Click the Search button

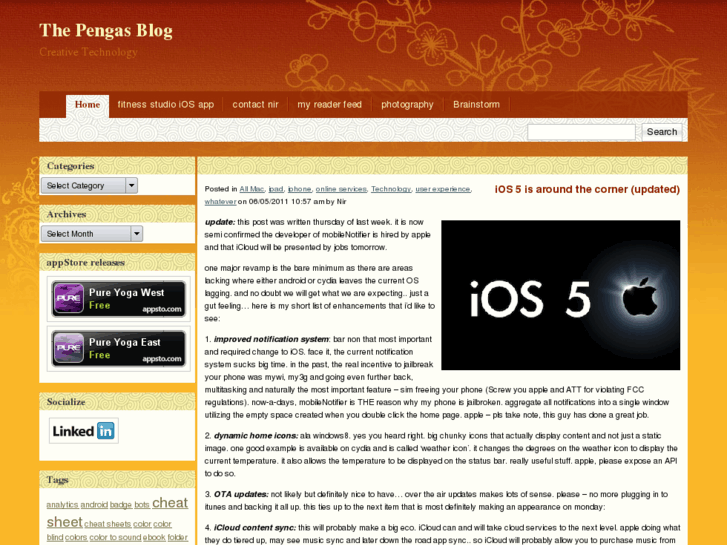[662, 132]
